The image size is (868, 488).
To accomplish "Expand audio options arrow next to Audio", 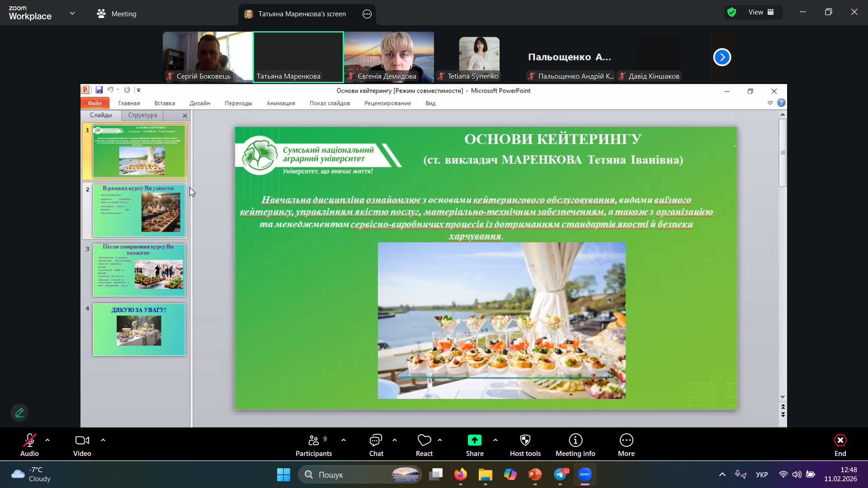I will (47, 440).
